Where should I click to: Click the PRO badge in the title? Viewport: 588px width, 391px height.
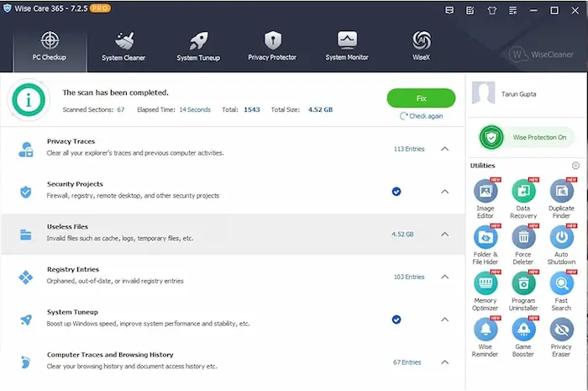100,8
